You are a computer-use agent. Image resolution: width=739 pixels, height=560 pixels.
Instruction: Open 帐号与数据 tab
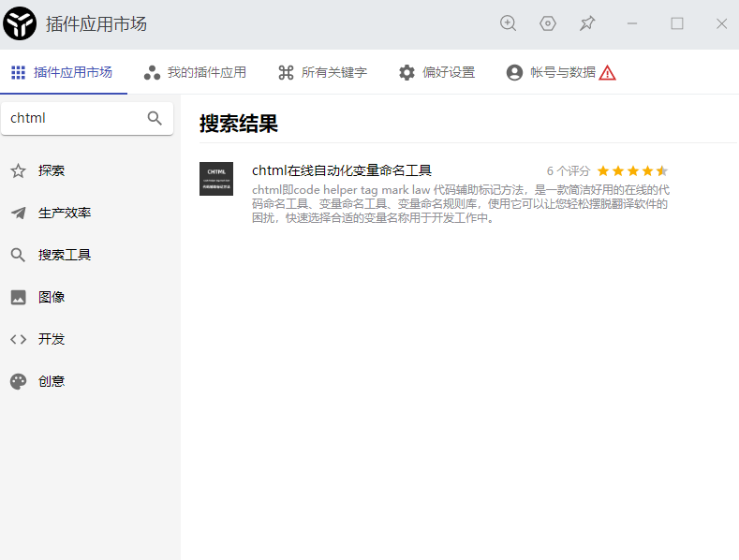(x=561, y=73)
